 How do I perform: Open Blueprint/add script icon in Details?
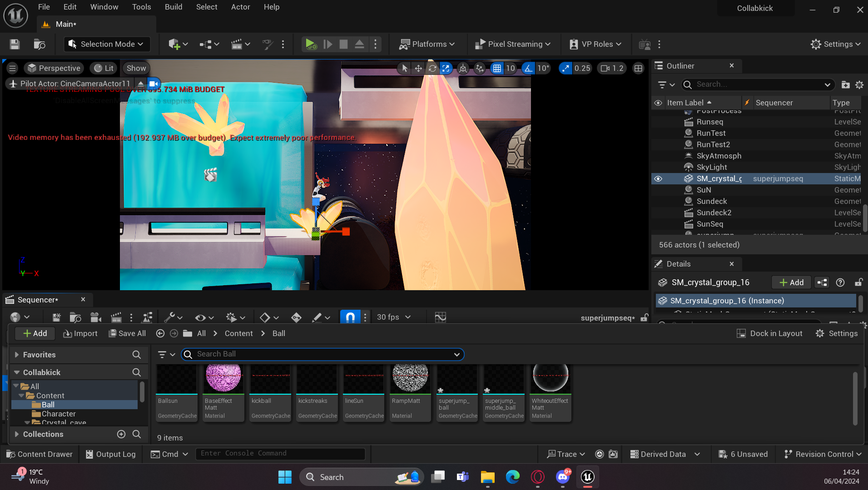(x=822, y=282)
